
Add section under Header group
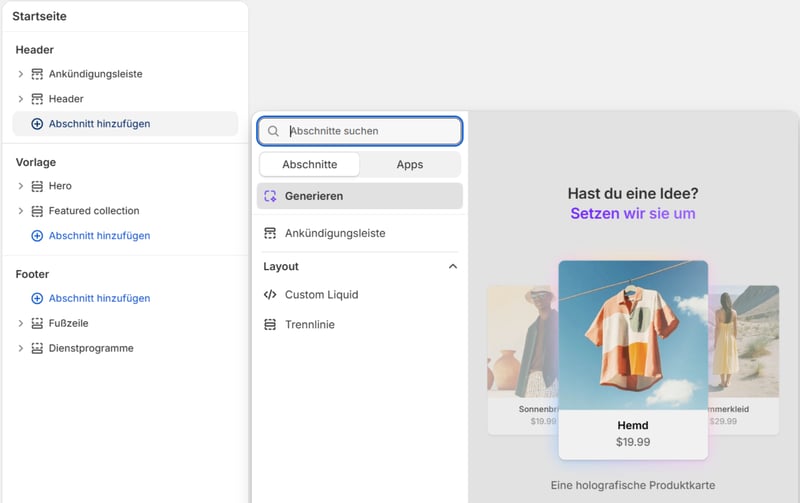click(99, 124)
